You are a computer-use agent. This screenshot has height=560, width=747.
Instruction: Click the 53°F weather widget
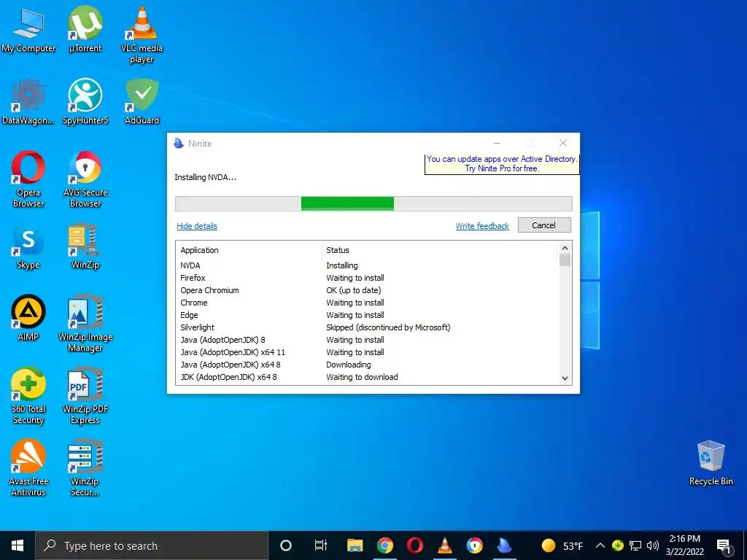(562, 545)
